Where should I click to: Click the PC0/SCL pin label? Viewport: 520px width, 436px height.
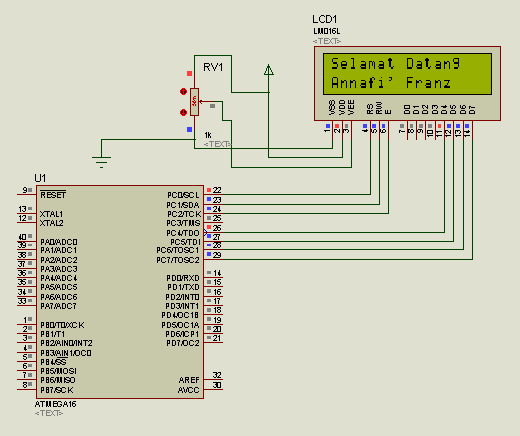(x=183, y=195)
